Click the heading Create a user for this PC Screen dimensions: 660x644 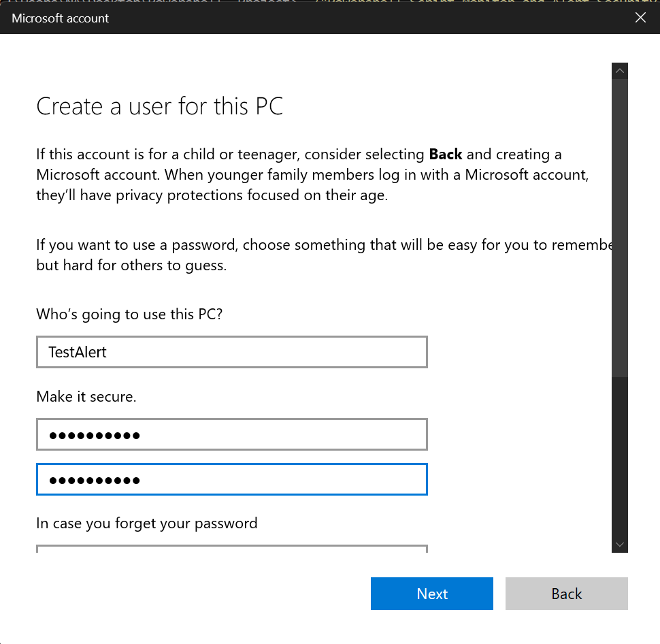(159, 106)
